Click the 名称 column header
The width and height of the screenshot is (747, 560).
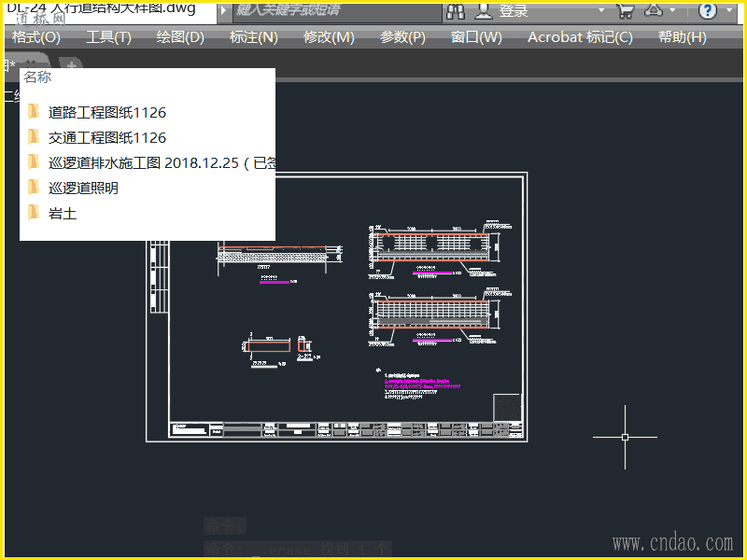click(37, 77)
